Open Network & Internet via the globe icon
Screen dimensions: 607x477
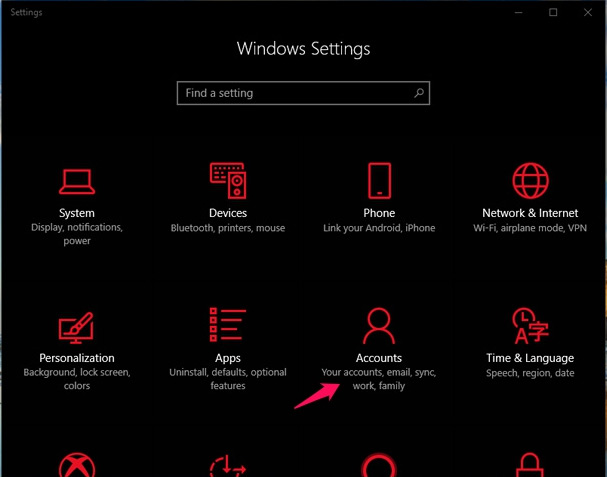(x=530, y=180)
